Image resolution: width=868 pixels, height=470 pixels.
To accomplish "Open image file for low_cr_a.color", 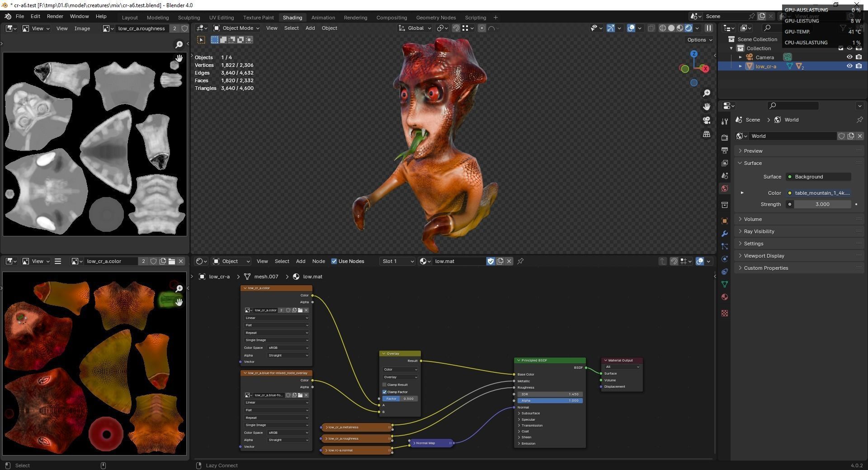I will (x=172, y=261).
